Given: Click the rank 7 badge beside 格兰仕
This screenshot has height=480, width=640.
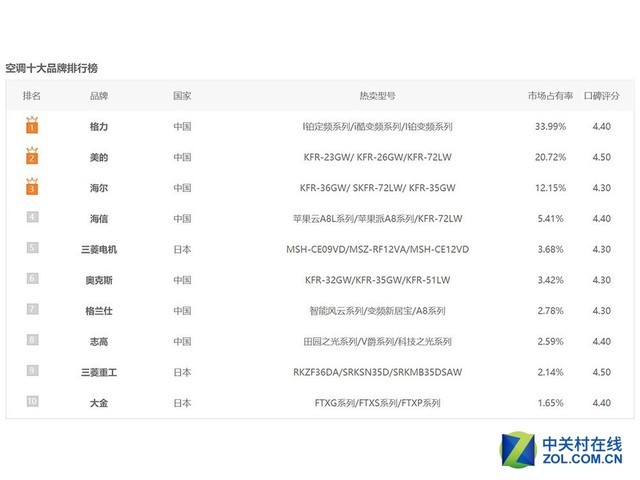Looking at the screenshot, I should [x=32, y=310].
